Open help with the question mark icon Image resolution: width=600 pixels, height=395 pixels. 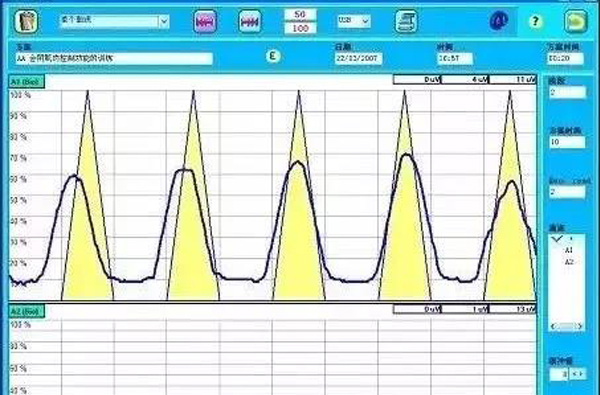coord(535,21)
